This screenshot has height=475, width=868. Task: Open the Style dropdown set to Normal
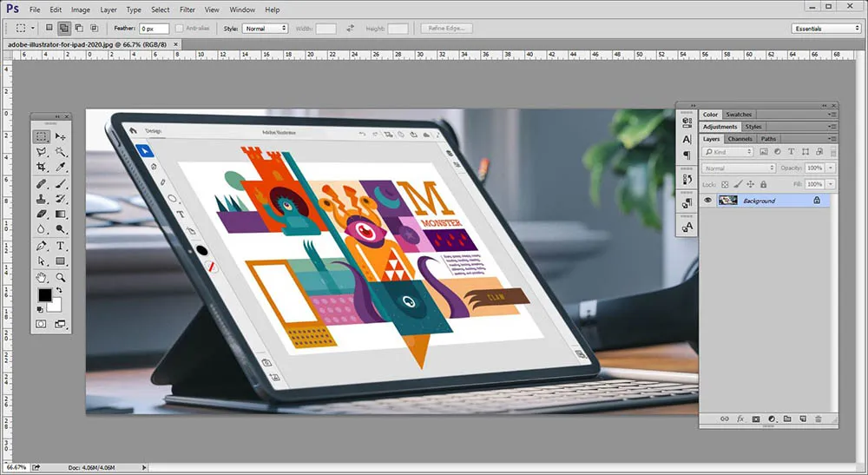click(265, 29)
